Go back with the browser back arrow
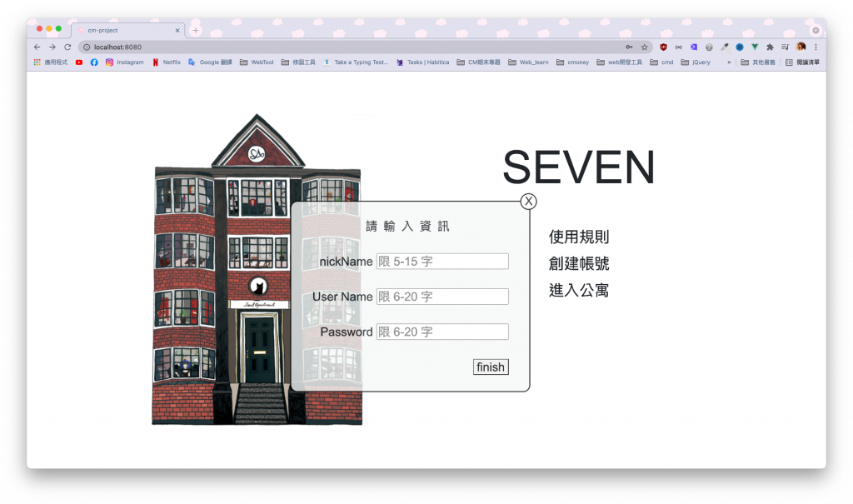 (x=37, y=47)
